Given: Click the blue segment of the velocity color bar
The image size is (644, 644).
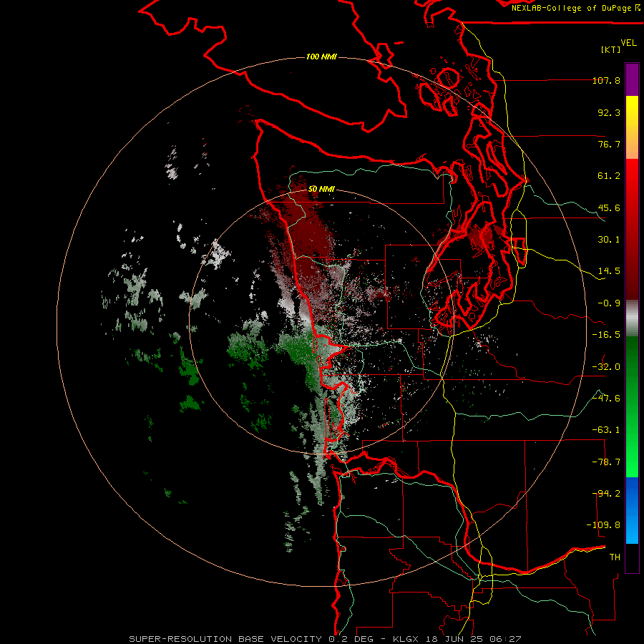Looking at the screenshot, I should coord(632,510).
